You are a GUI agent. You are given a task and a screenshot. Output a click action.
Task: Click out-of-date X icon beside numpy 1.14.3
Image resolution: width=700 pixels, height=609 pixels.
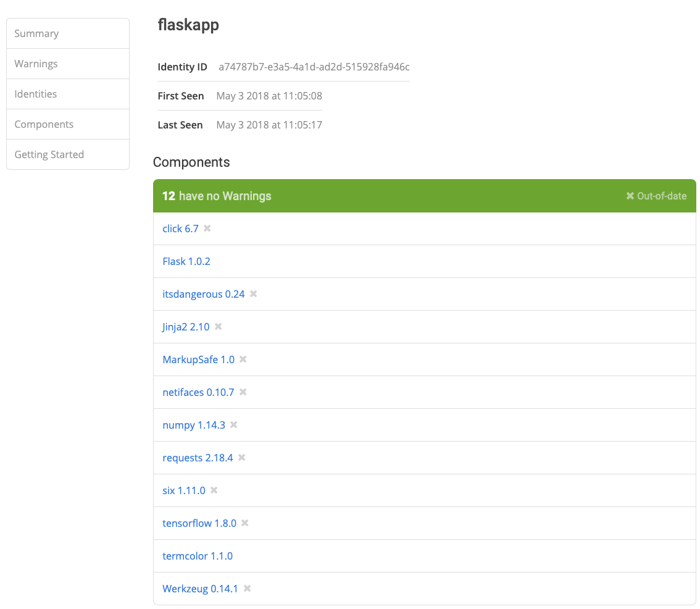coord(233,424)
